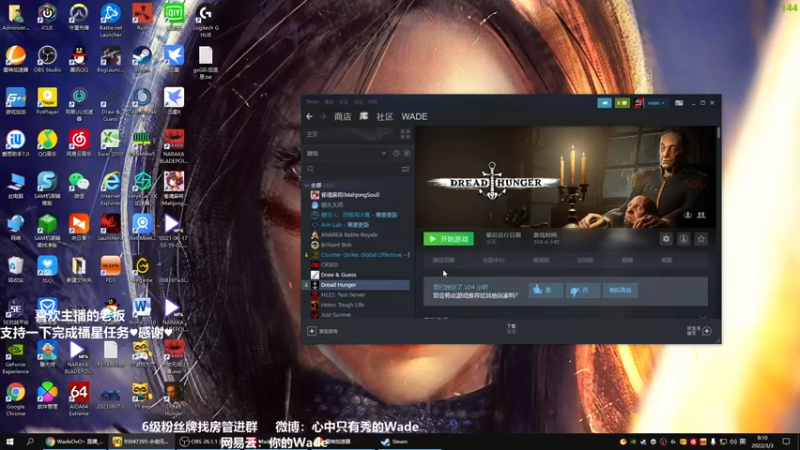This screenshot has width=800, height=450.
Task: Open Excel 2010 desktop icon
Action: click(110, 143)
